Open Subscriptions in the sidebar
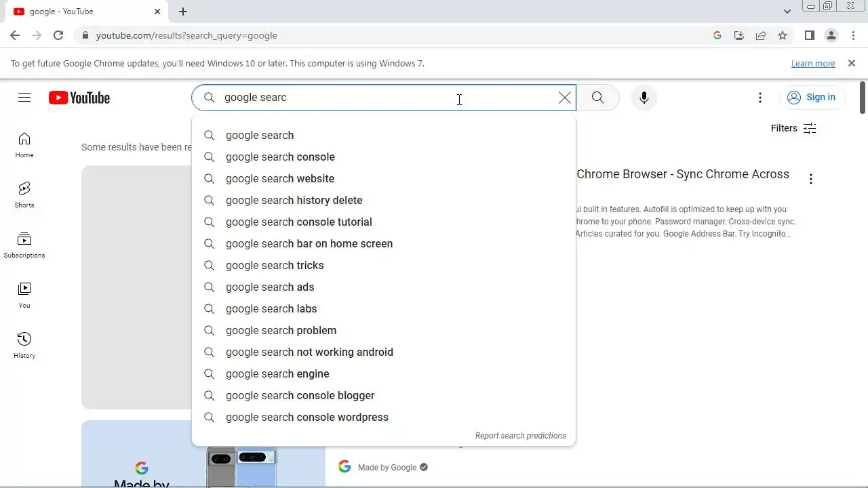868x488 pixels. (x=24, y=245)
